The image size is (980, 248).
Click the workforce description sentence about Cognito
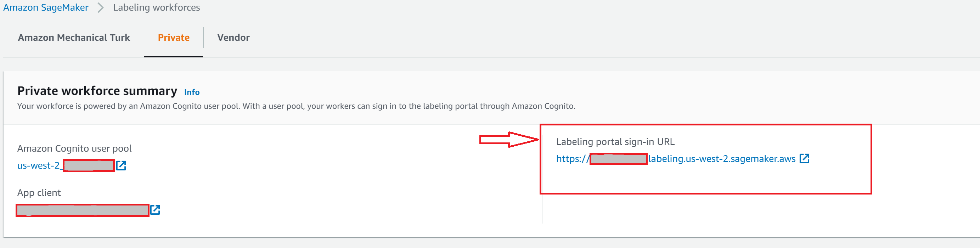tap(296, 106)
